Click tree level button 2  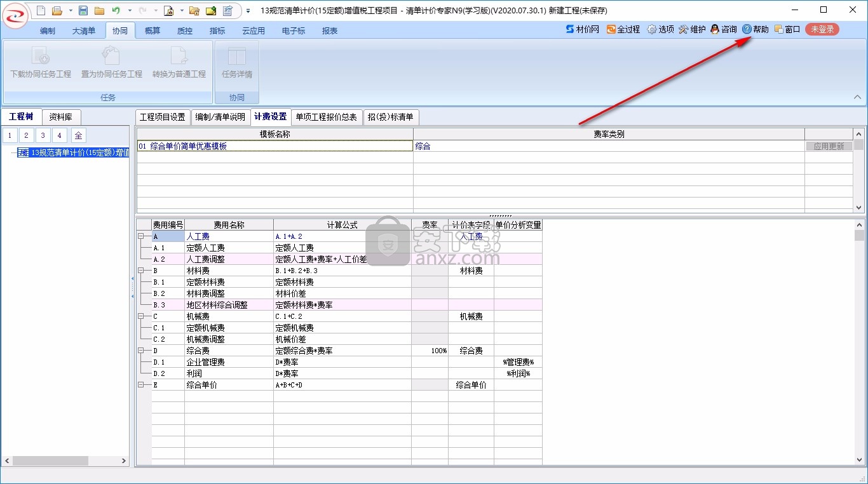coord(26,135)
